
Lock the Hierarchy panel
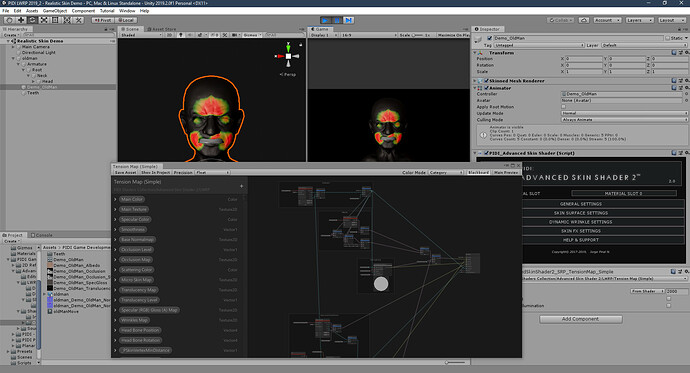(106, 29)
